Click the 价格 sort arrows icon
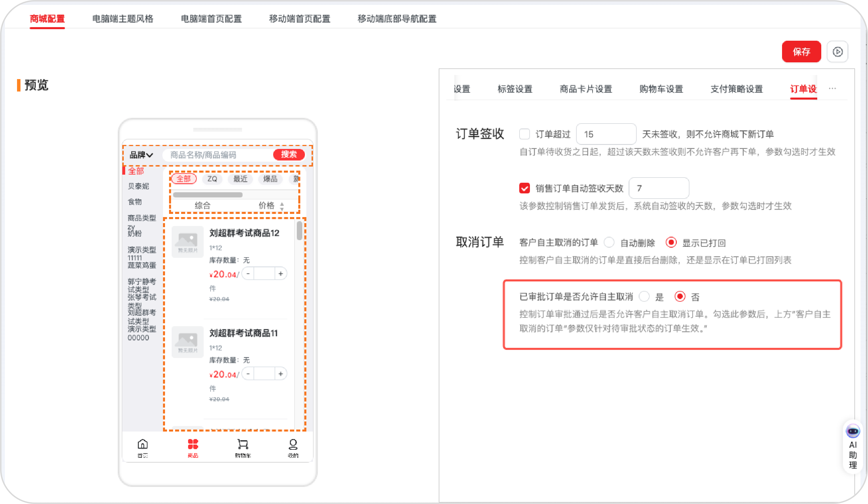868x504 pixels. coord(282,206)
